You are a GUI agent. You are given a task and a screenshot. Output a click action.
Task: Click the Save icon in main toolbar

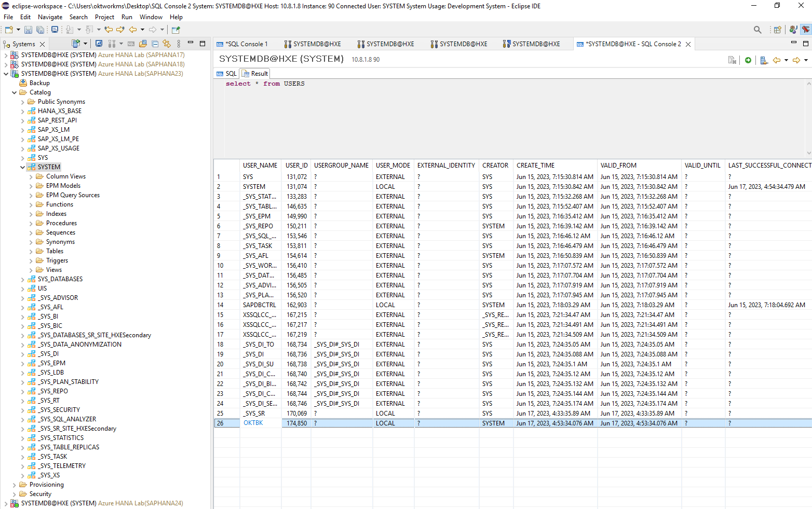click(x=28, y=30)
